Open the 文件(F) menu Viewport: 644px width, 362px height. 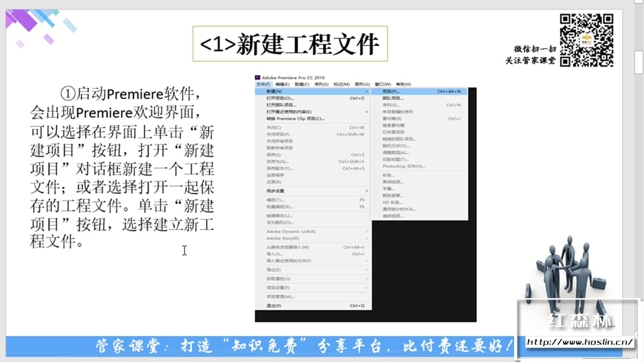[263, 84]
